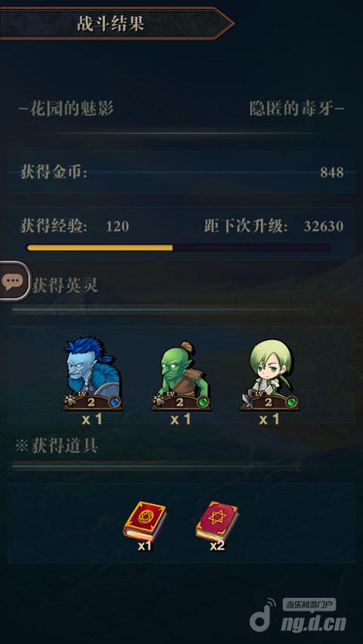Click the blue gem on troll badge
363x644 pixels.
tap(113, 401)
